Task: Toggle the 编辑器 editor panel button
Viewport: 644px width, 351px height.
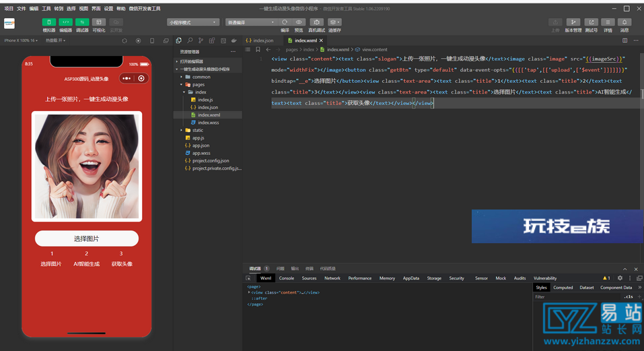Action: click(x=65, y=22)
